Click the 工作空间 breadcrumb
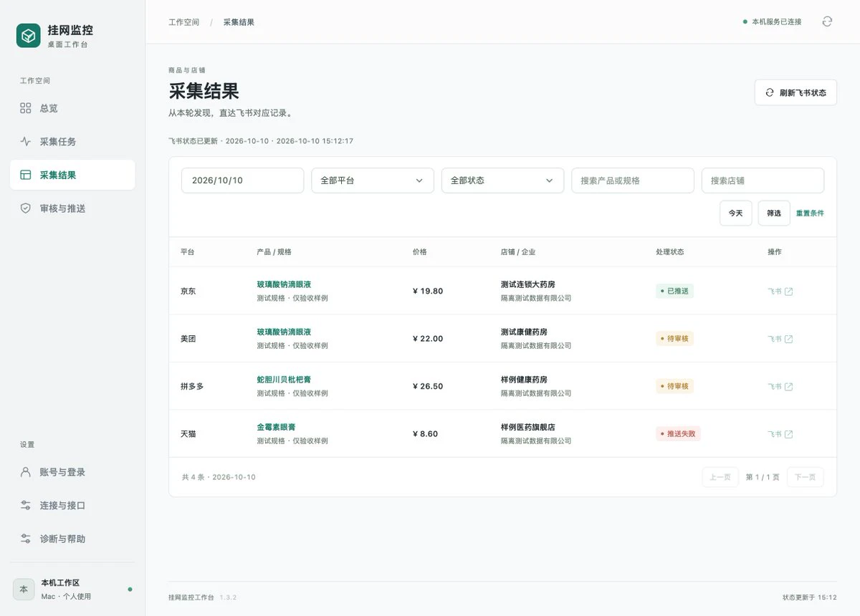Screen dimensions: 860x616 click(183, 22)
